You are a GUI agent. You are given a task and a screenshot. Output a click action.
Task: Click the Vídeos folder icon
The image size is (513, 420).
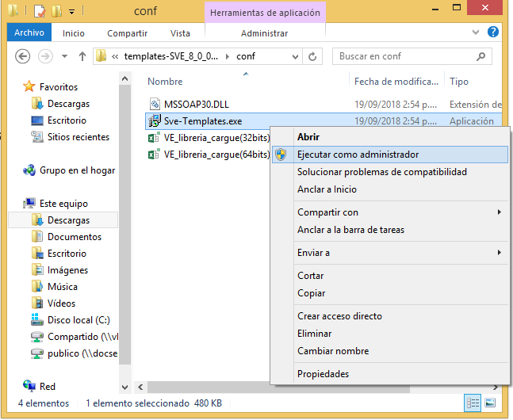point(37,303)
